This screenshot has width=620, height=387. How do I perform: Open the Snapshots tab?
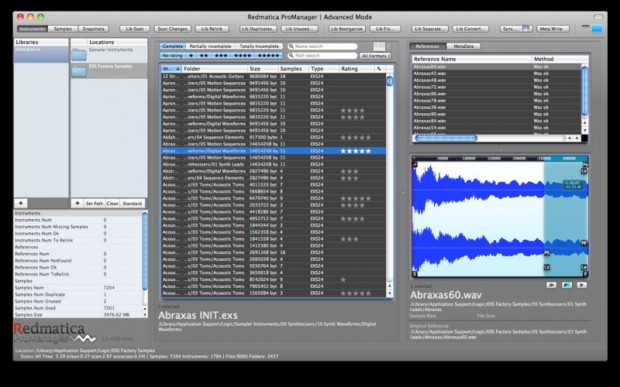click(x=94, y=29)
